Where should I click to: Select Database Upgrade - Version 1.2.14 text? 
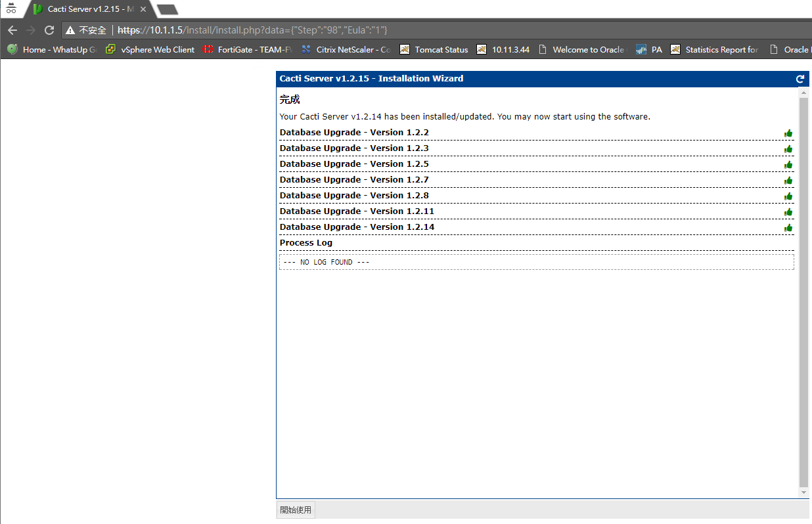(x=357, y=227)
